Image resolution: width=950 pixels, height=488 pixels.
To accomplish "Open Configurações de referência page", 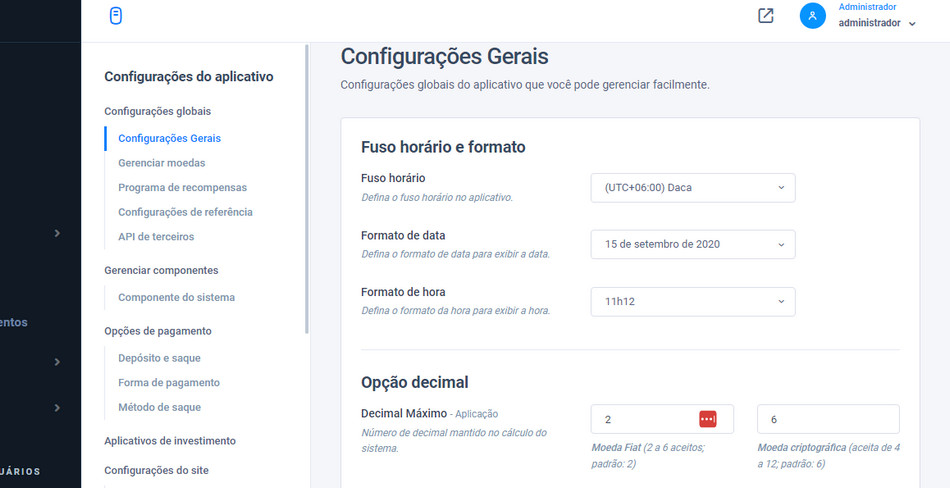I will [185, 212].
